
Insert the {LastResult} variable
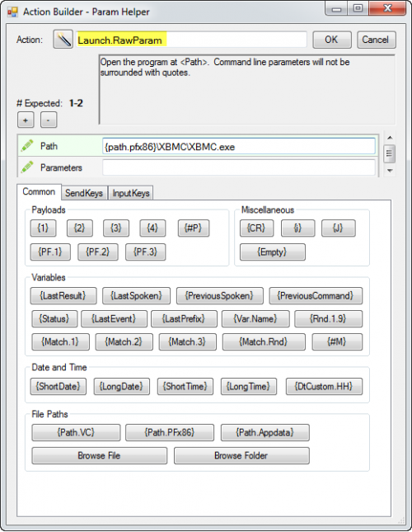(63, 296)
